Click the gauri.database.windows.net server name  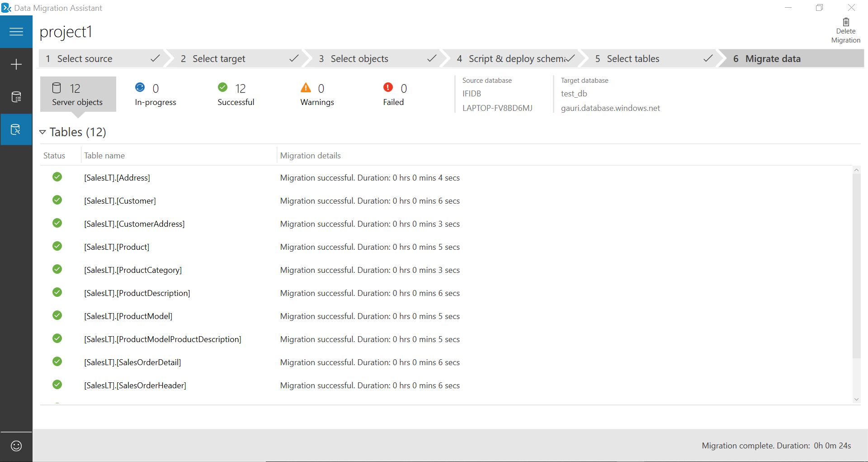[x=610, y=108]
